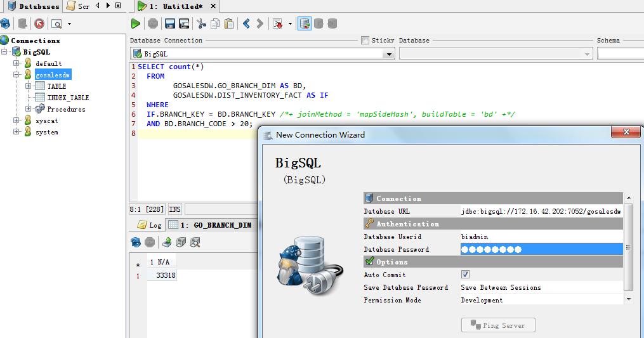Expand the default schema node
Screen dimensions: 644x338
[x=16, y=63]
